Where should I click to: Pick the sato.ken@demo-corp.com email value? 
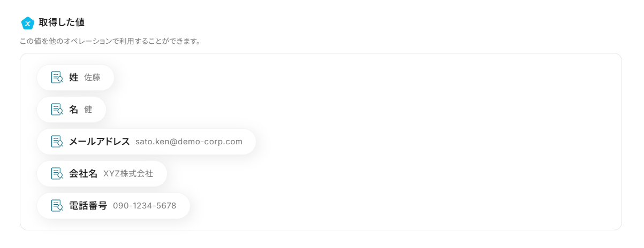click(x=188, y=142)
